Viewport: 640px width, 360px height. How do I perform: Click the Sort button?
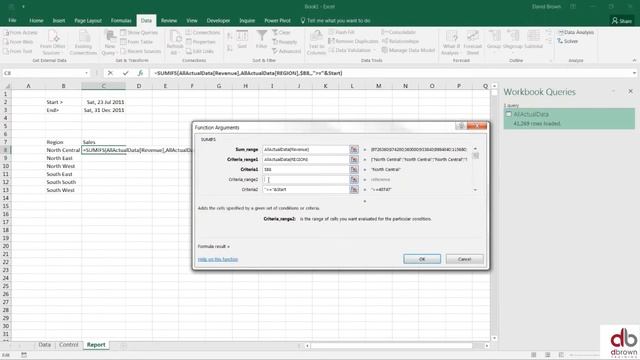pyautogui.click(x=242, y=40)
